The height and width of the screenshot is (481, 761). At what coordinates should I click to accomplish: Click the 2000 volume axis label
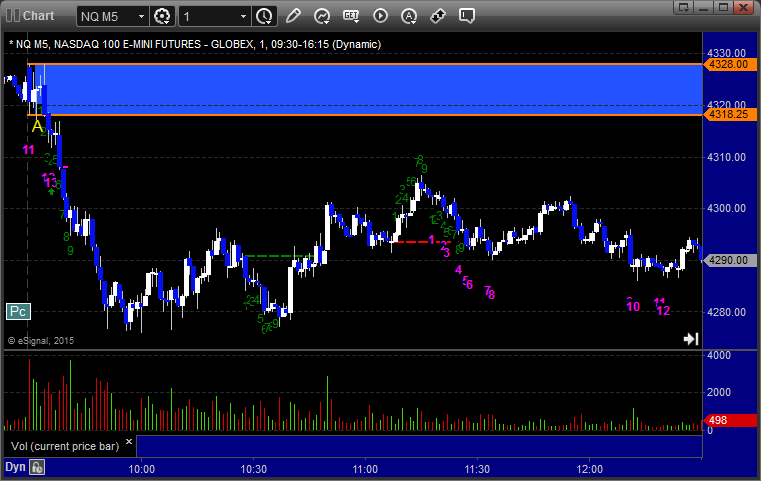click(719, 392)
